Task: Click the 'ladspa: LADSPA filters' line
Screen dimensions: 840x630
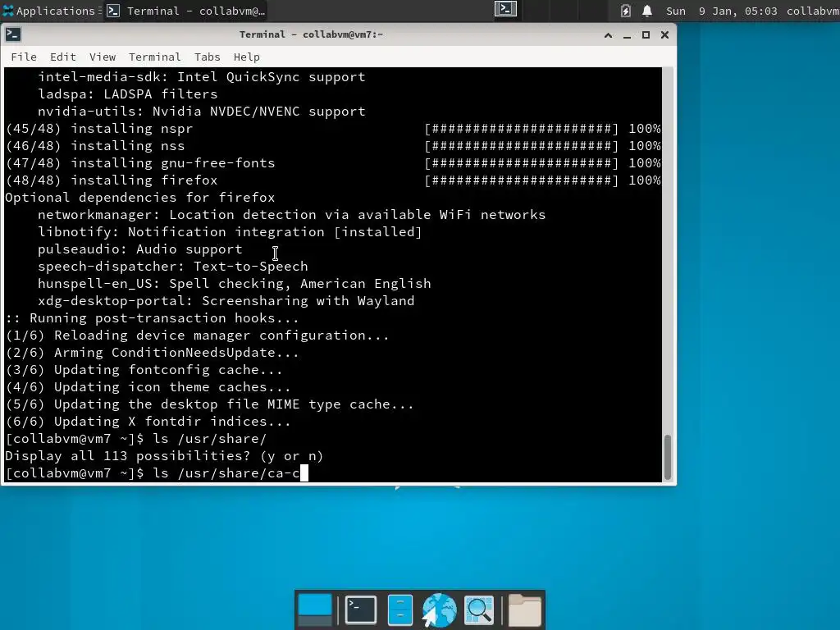Action: pos(127,94)
